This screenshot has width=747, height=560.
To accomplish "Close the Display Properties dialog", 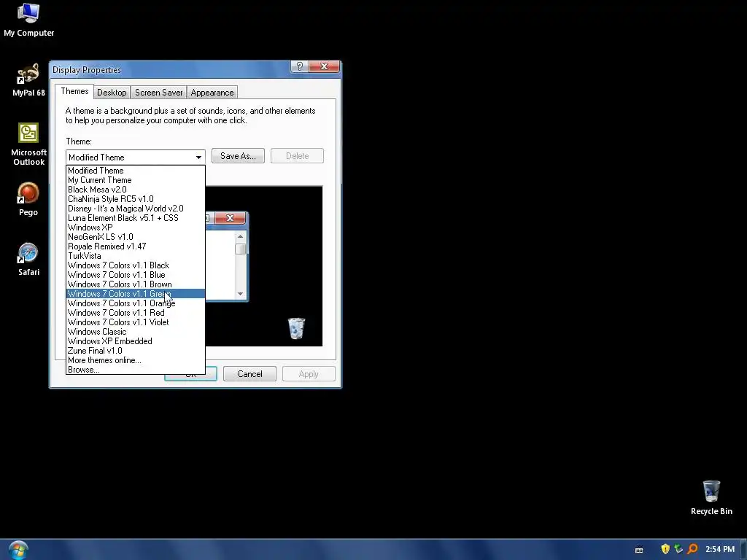I will click(x=325, y=66).
